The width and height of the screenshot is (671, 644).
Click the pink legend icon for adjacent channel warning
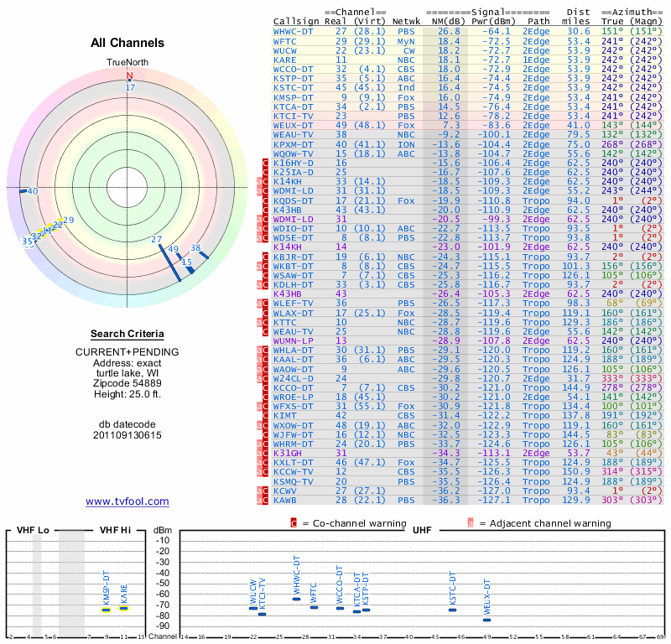point(471,523)
